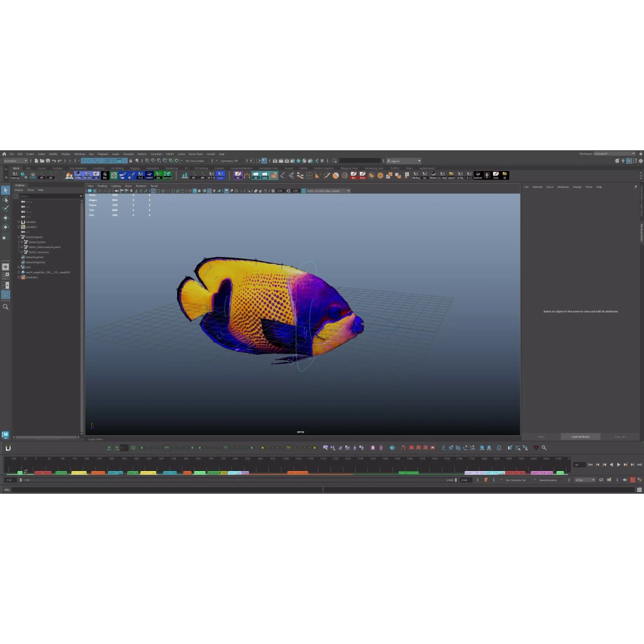Viewport: 644px width, 644px height.
Task: Select the arrow Select tool in toolbox
Action: point(5,190)
